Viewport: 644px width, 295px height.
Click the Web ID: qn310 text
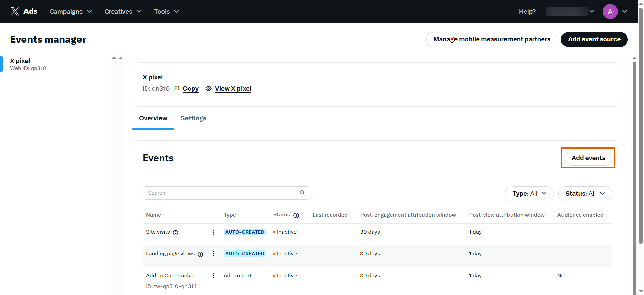coord(28,68)
